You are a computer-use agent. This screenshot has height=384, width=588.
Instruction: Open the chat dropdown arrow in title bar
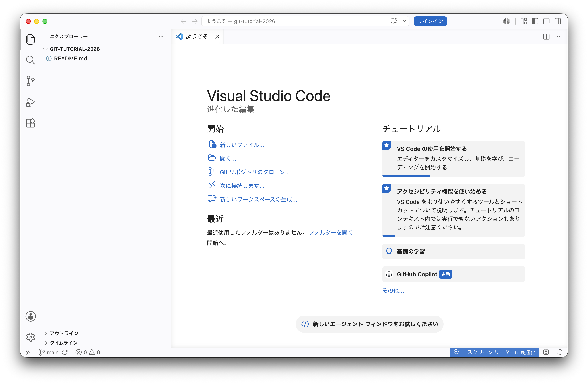point(404,21)
